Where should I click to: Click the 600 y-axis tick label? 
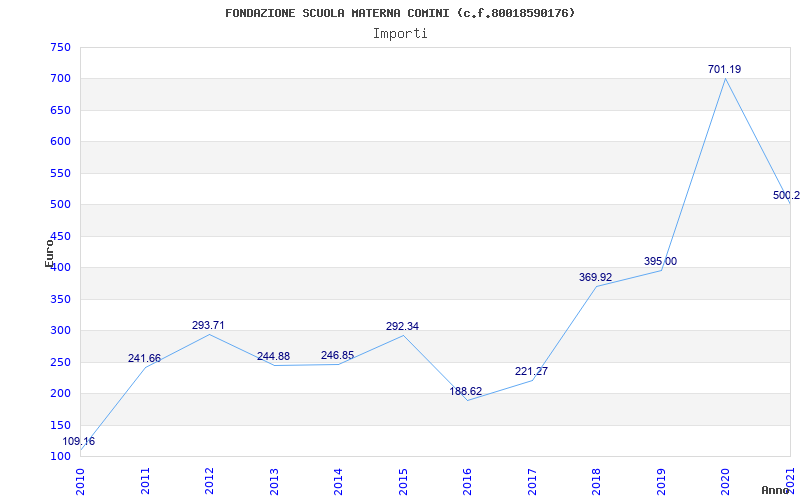[60, 142]
